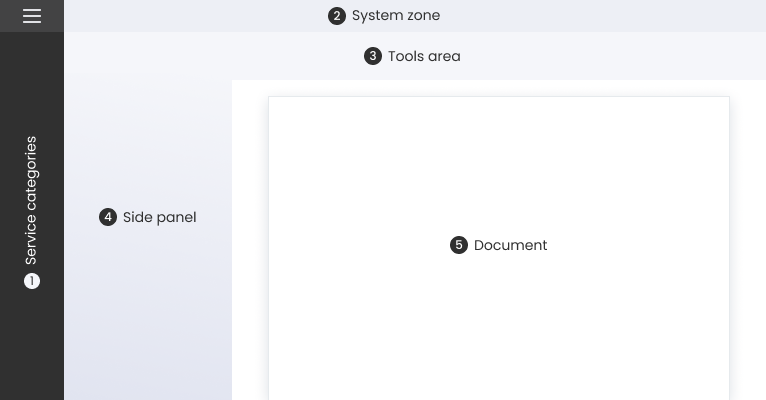Click gray canvas right of document page

(748, 250)
